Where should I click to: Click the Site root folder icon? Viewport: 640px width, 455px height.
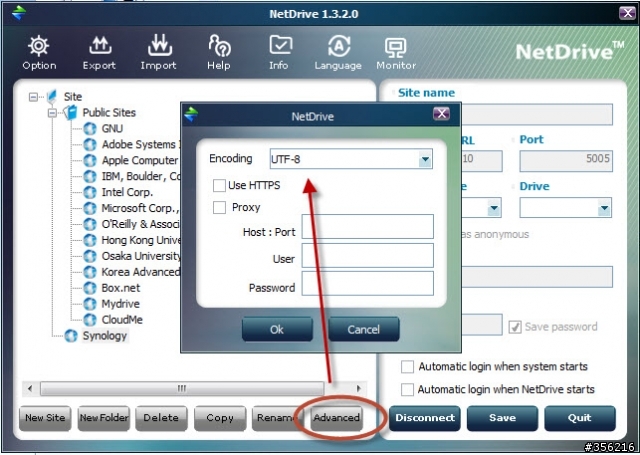point(52,96)
